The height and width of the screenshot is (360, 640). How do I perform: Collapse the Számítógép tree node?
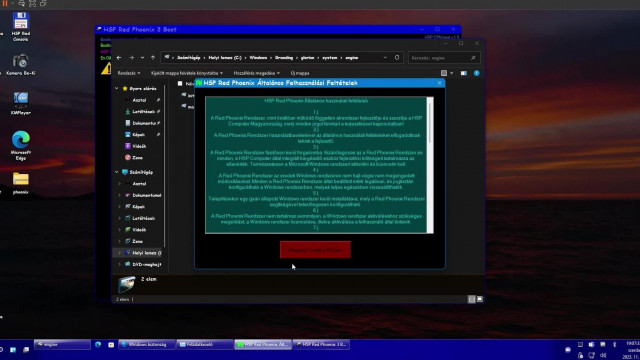point(117,172)
